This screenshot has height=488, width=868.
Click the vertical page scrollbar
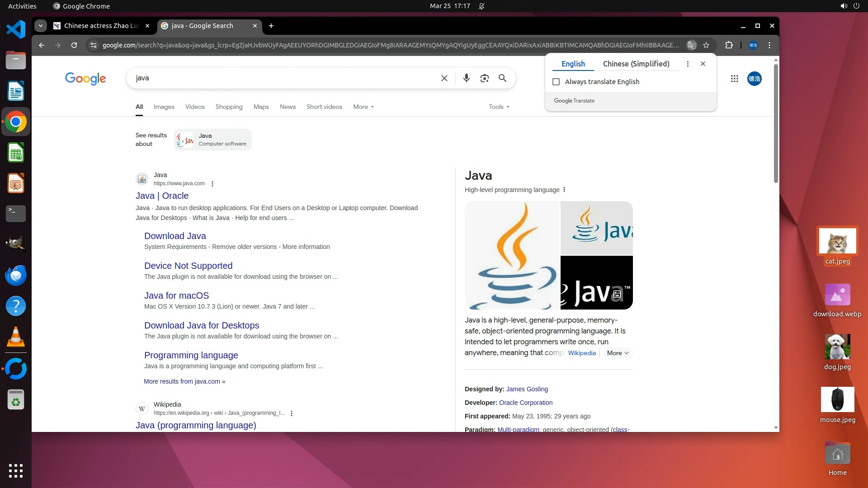(x=776, y=124)
